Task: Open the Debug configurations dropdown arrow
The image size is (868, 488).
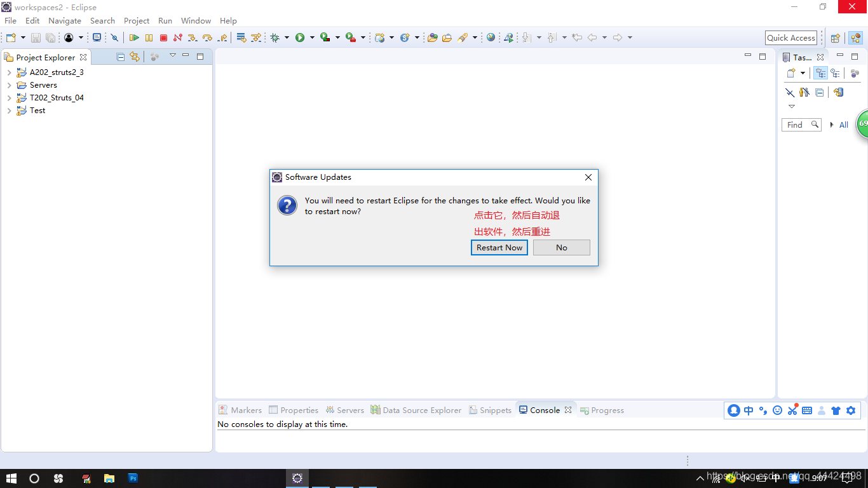Action: pyautogui.click(x=287, y=37)
